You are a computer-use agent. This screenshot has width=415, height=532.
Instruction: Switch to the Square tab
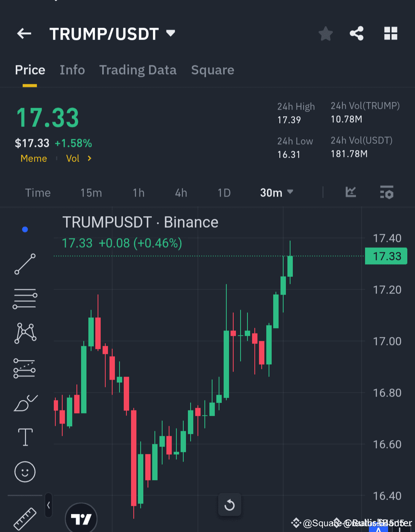[212, 70]
